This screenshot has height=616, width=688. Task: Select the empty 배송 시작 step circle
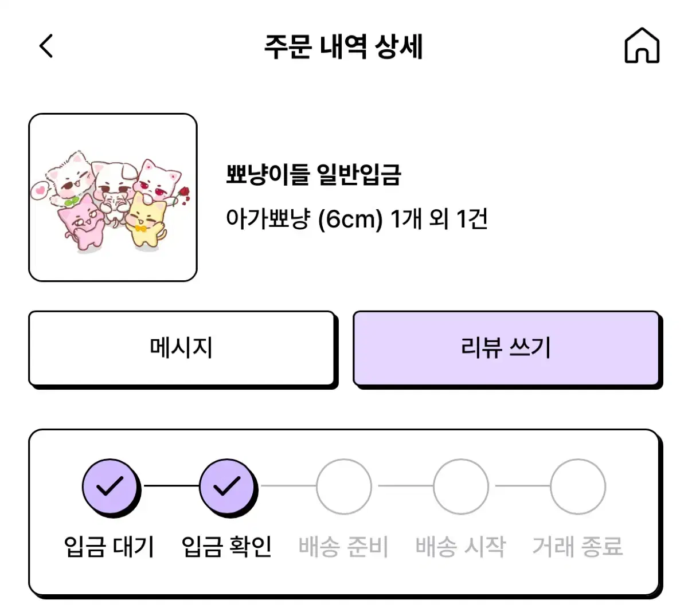pyautogui.click(x=461, y=486)
